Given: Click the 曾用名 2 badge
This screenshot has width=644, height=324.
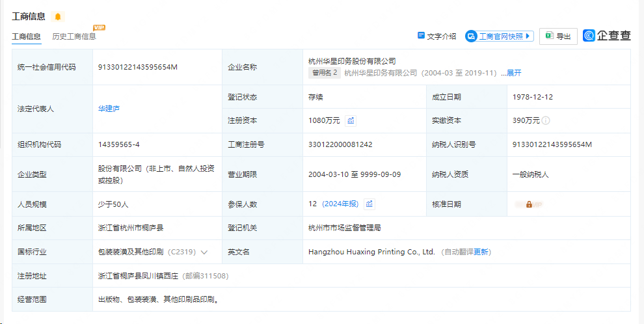Looking at the screenshot, I should pyautogui.click(x=325, y=73).
